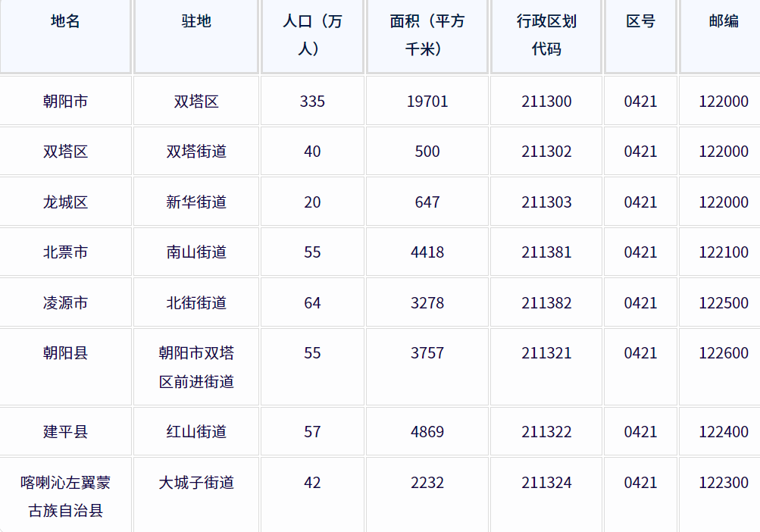Select population value 335
The image size is (760, 532).
point(312,101)
